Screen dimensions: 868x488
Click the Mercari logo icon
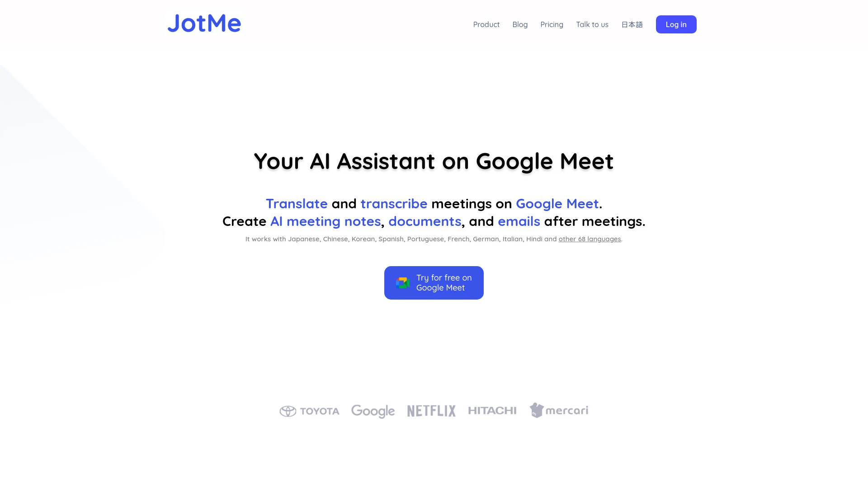tap(534, 410)
